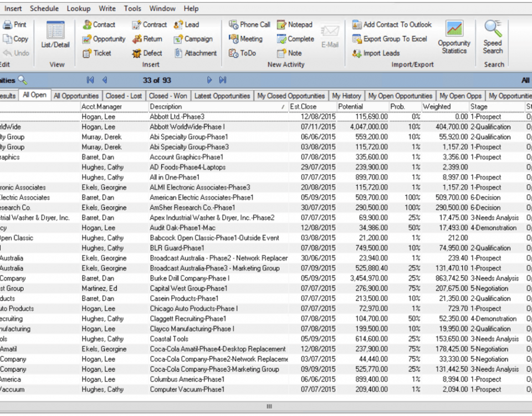Sort by the Prob. column header
The image size is (532, 416).
pos(405,106)
